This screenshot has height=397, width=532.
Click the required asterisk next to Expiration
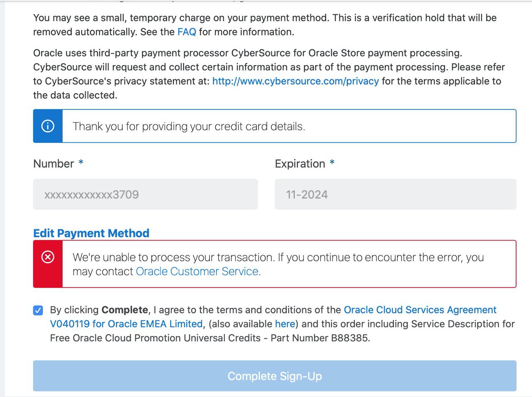(x=332, y=163)
